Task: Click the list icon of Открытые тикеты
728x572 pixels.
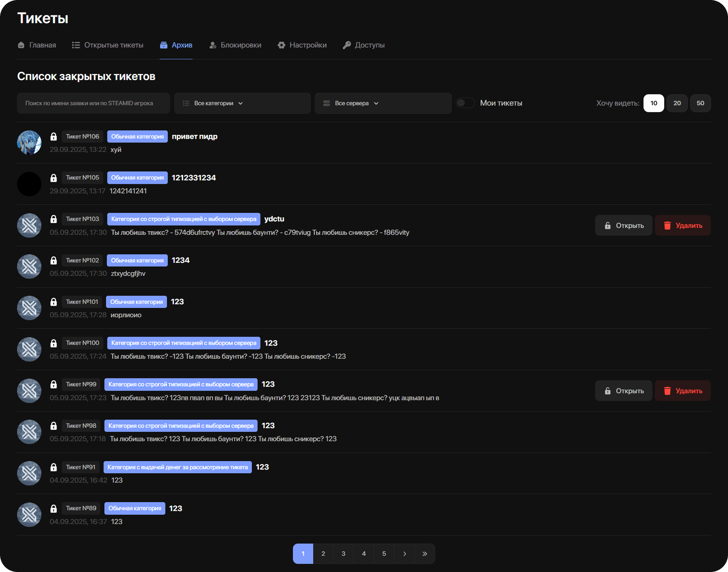Action: 76,45
